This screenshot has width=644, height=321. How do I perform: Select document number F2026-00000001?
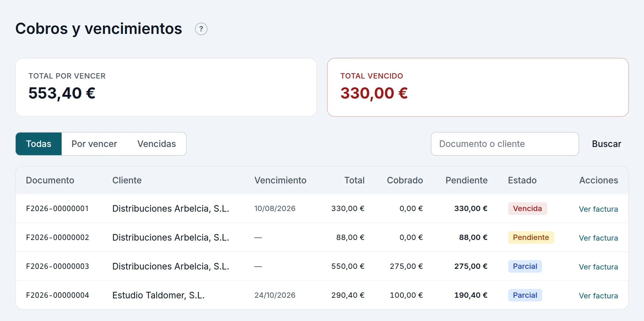tap(57, 209)
